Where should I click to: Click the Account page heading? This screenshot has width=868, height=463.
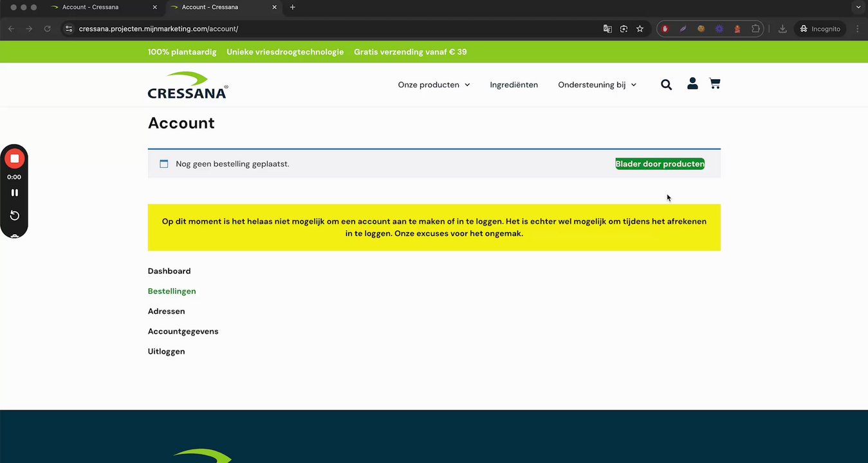pyautogui.click(x=181, y=123)
